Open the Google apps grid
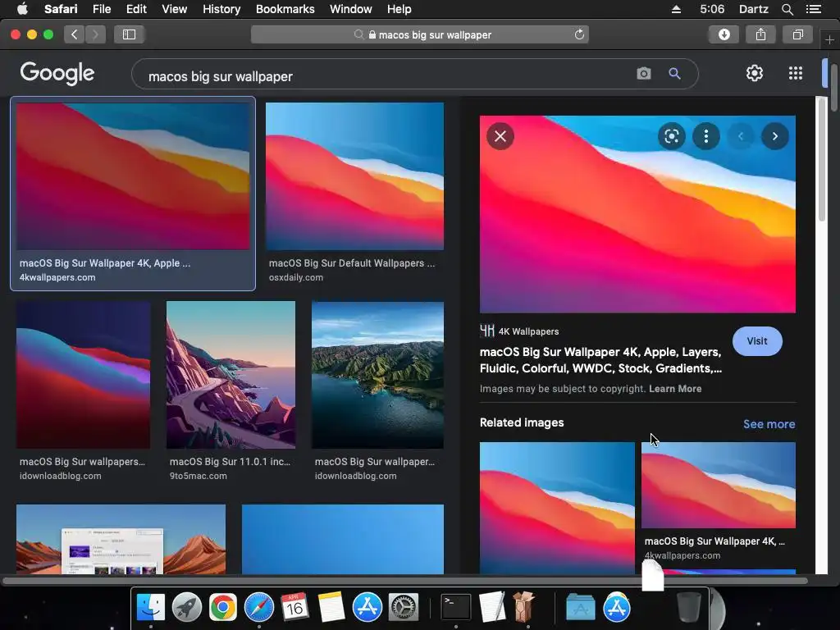The width and height of the screenshot is (840, 630). pos(796,73)
